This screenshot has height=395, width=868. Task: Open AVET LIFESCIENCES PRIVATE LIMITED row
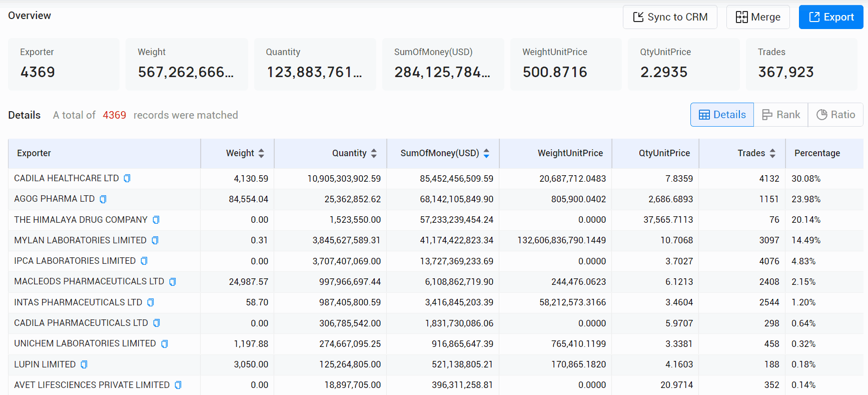click(x=436, y=385)
